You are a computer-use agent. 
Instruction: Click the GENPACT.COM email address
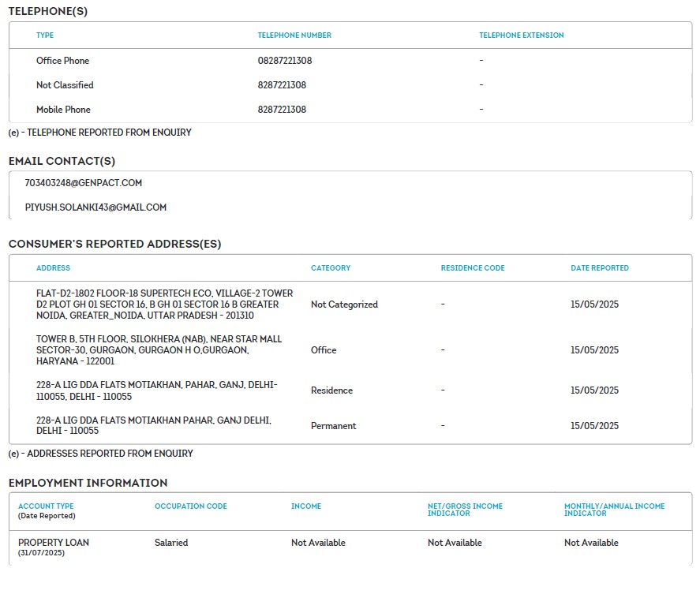tap(83, 183)
